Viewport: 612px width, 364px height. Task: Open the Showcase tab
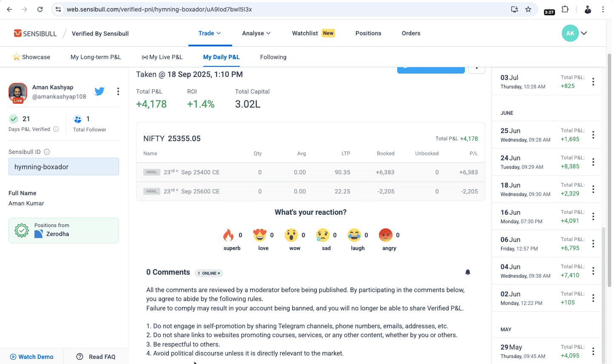pyautogui.click(x=31, y=57)
